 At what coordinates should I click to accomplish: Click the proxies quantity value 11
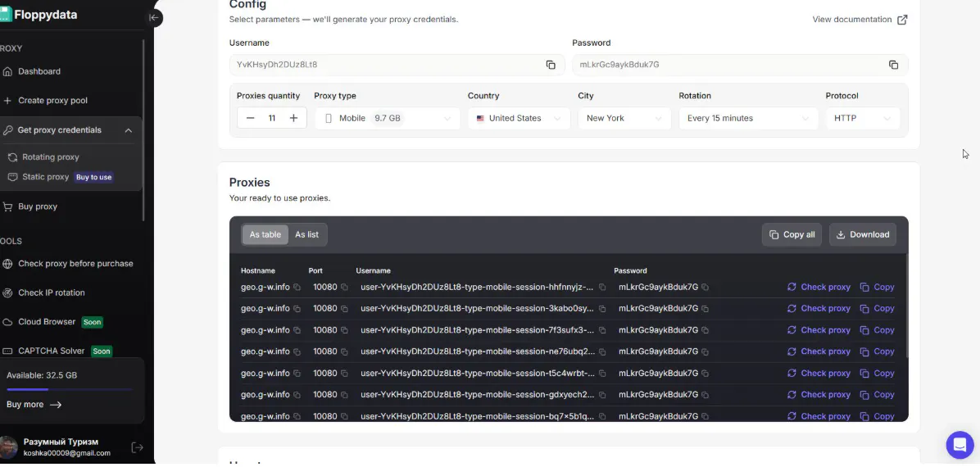click(272, 117)
